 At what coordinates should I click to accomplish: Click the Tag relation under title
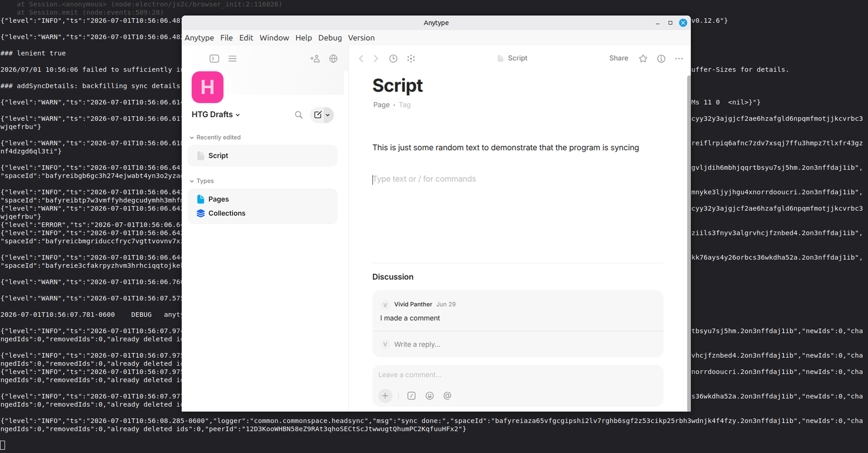(x=405, y=105)
